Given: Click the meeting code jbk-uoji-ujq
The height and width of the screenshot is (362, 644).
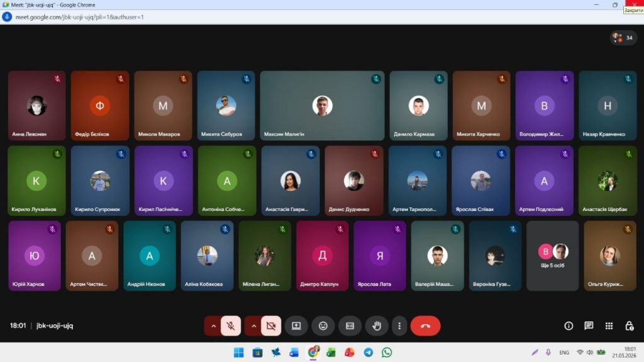Looking at the screenshot, I should pyautogui.click(x=55, y=325).
